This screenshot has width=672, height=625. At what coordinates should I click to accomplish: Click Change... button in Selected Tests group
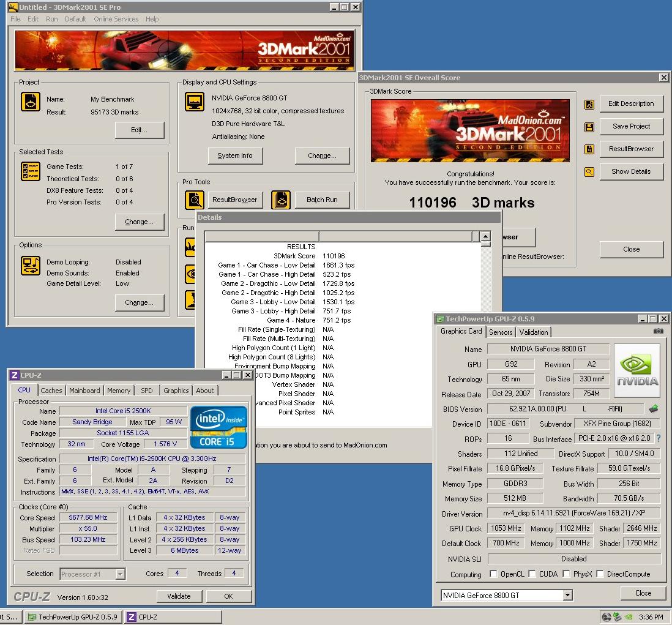[140, 222]
